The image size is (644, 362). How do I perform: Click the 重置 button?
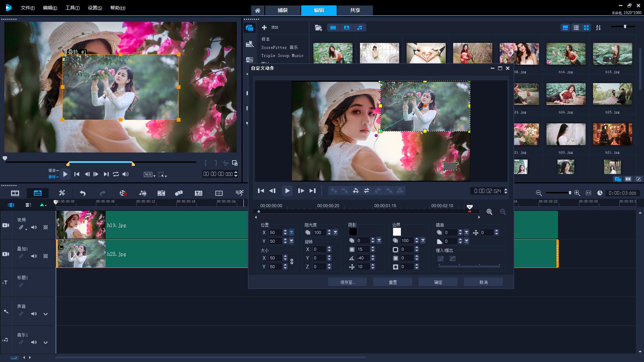click(x=392, y=282)
